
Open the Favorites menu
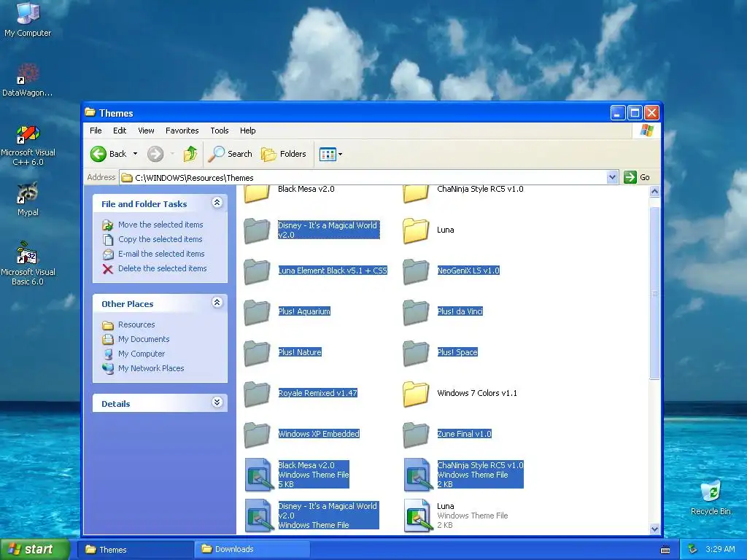point(182,131)
